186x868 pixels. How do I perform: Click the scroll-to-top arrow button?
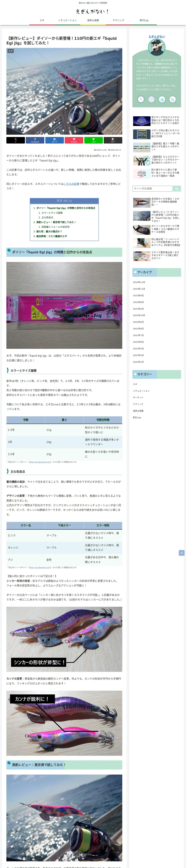click(182, 553)
